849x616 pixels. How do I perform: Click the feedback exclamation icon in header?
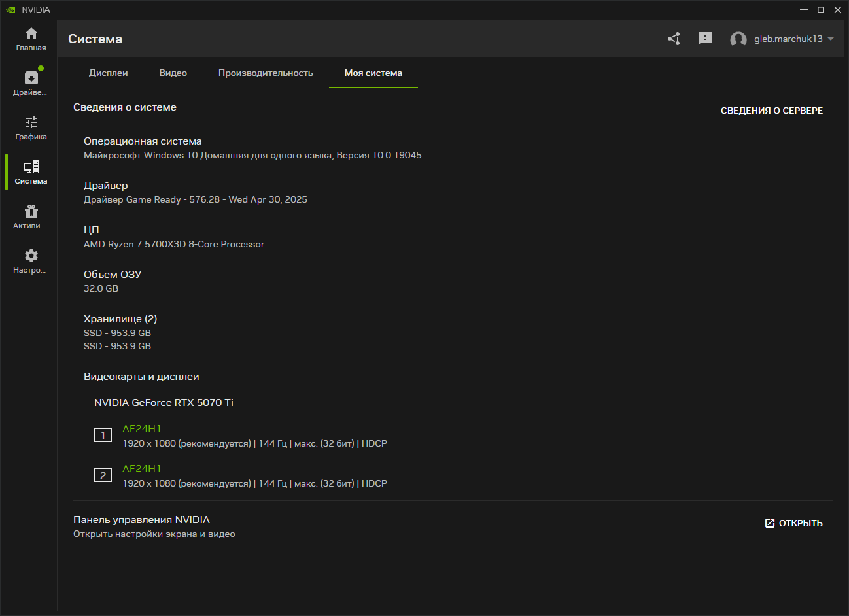pyautogui.click(x=705, y=39)
